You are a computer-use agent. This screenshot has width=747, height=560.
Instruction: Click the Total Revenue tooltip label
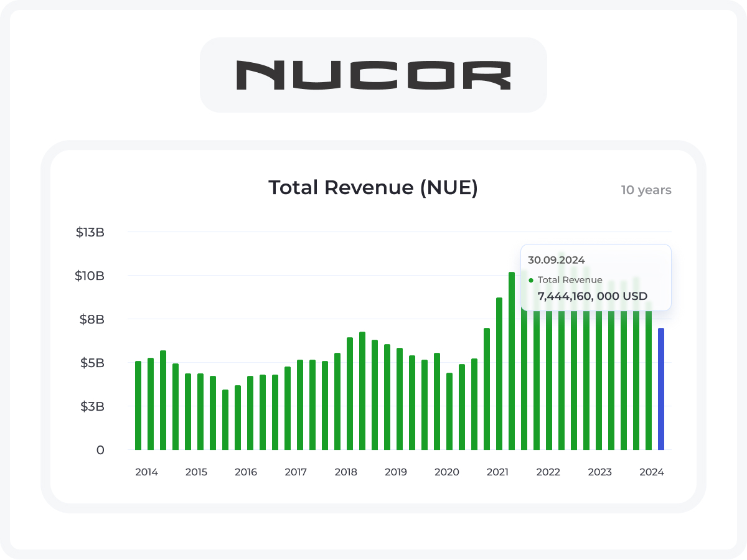[x=570, y=280]
